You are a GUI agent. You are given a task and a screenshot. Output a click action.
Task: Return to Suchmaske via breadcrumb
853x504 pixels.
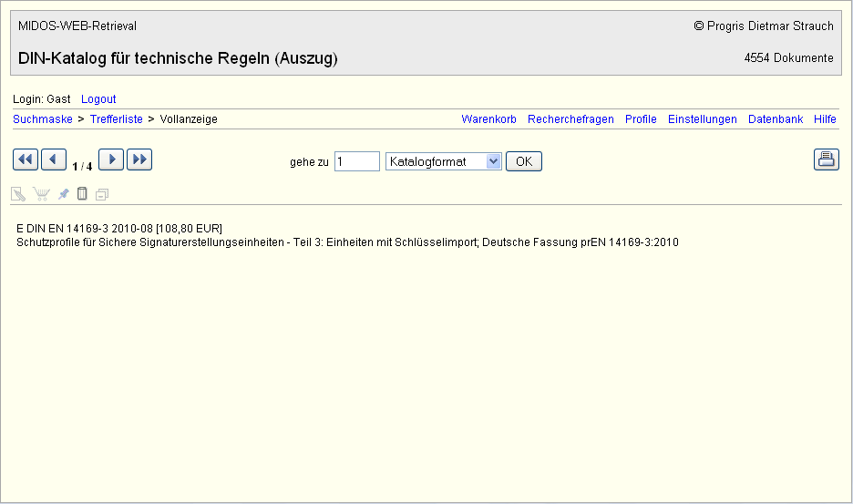coord(43,119)
